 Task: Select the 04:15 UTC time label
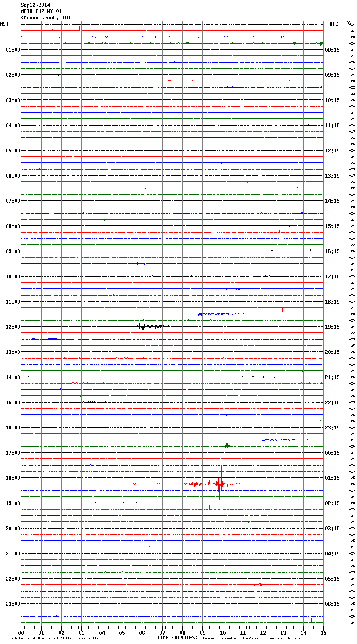tap(332, 554)
